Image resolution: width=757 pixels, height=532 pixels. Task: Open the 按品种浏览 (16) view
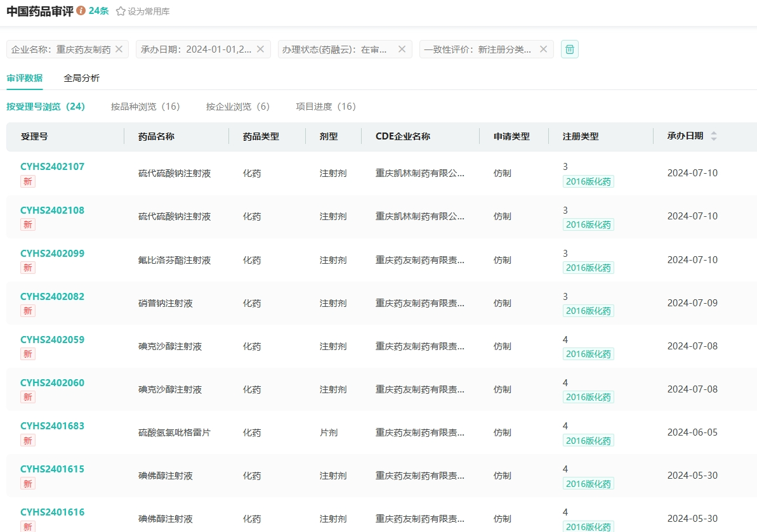pos(145,107)
